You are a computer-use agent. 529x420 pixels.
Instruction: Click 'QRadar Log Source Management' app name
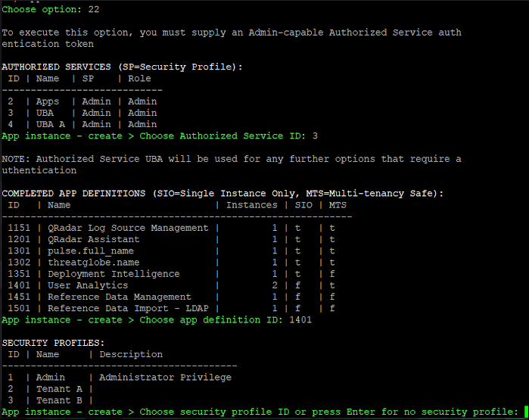click(x=128, y=228)
